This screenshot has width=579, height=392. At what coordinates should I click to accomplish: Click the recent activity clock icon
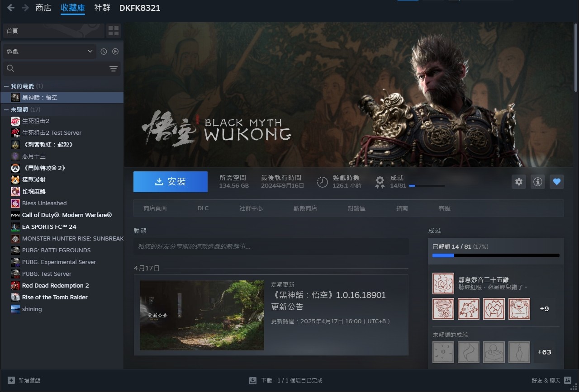(104, 52)
